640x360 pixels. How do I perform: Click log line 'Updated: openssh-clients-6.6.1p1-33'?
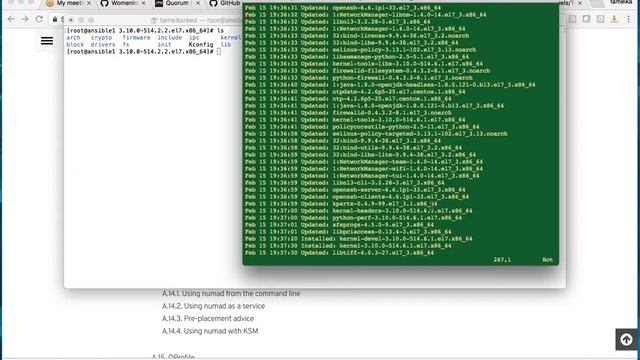point(357,197)
